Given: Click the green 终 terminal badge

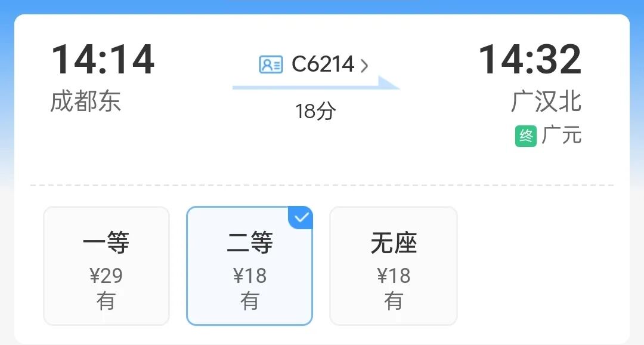Looking at the screenshot, I should tap(526, 135).
